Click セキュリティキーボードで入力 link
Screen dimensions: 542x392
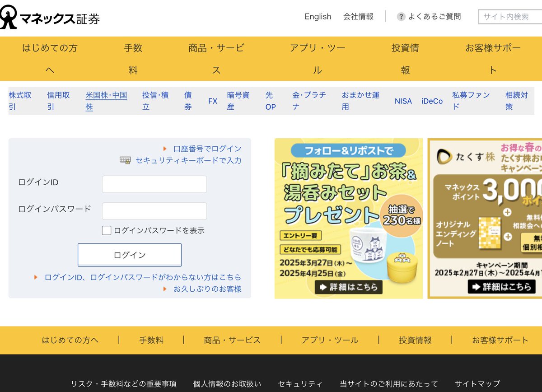point(188,160)
